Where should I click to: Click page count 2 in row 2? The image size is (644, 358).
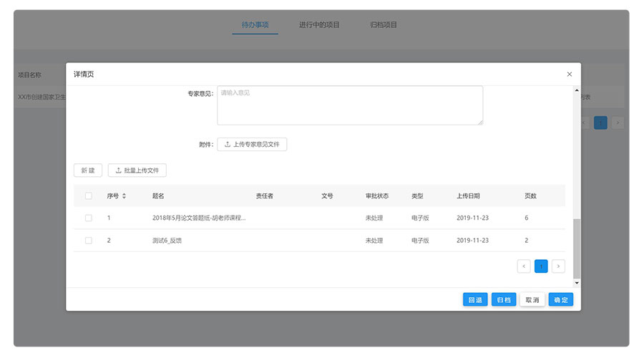[527, 241]
